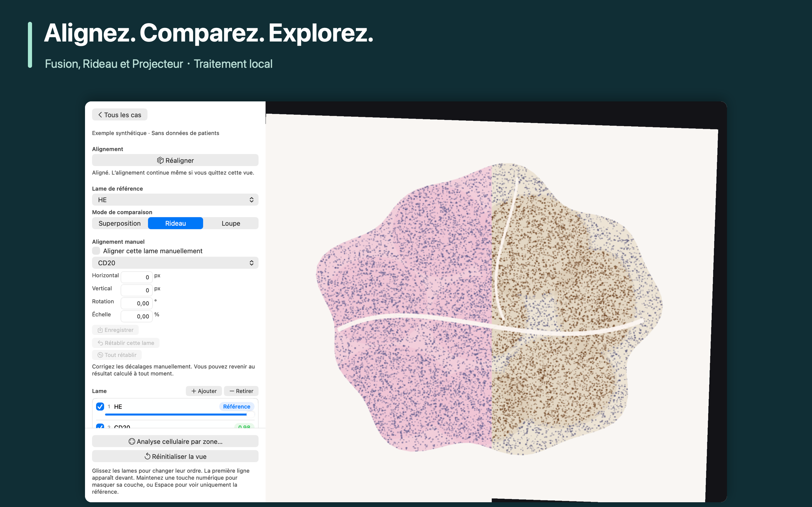This screenshot has height=507, width=812.
Task: Click the Rotation value stepper field
Action: (137, 303)
